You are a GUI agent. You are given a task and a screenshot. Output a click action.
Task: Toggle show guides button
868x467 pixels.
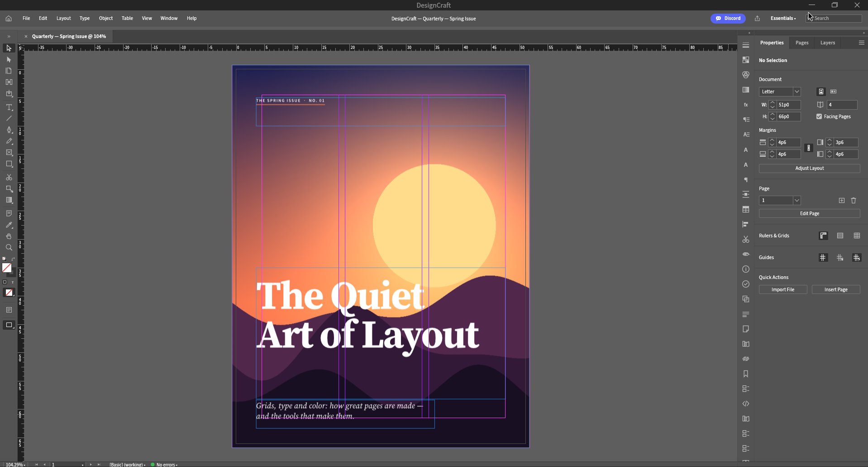tap(823, 257)
